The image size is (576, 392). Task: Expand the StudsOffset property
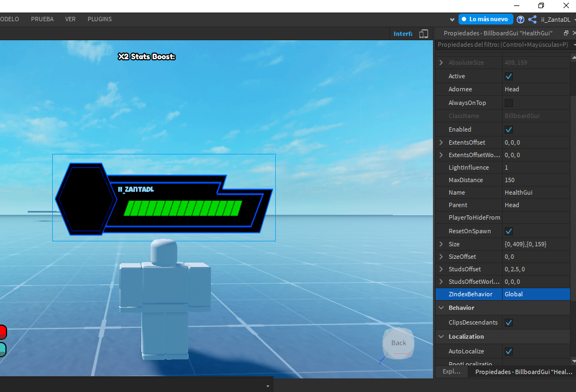pos(441,269)
